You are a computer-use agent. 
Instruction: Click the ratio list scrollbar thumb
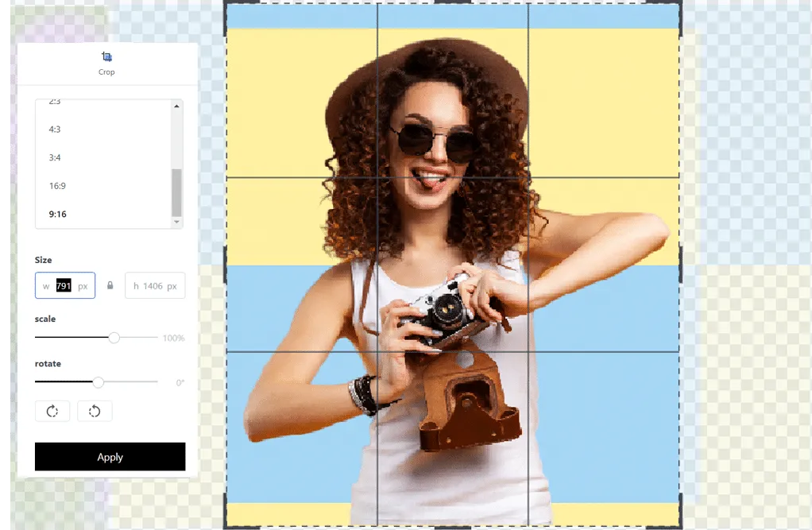pyautogui.click(x=176, y=191)
